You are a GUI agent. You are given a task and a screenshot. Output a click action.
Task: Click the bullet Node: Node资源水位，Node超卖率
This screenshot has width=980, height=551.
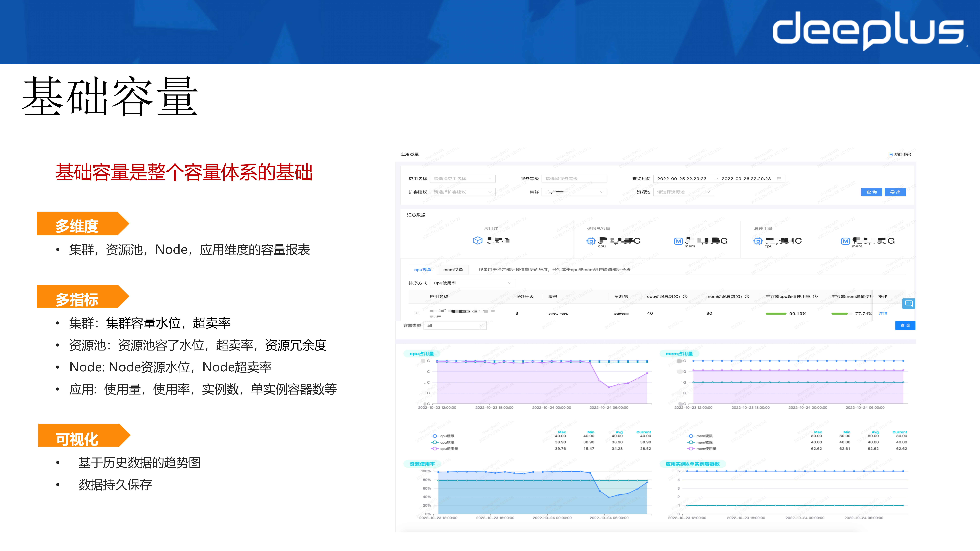coord(170,367)
